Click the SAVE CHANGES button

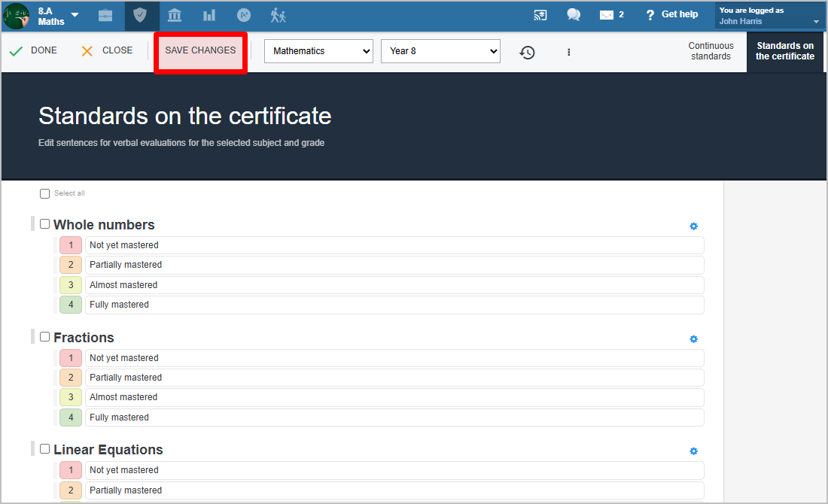(200, 51)
